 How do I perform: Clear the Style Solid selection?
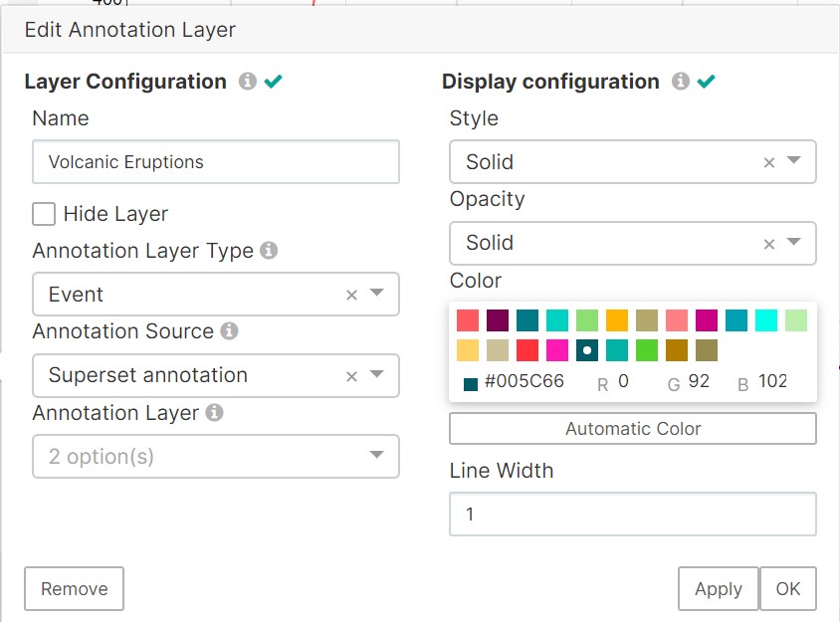click(x=768, y=162)
